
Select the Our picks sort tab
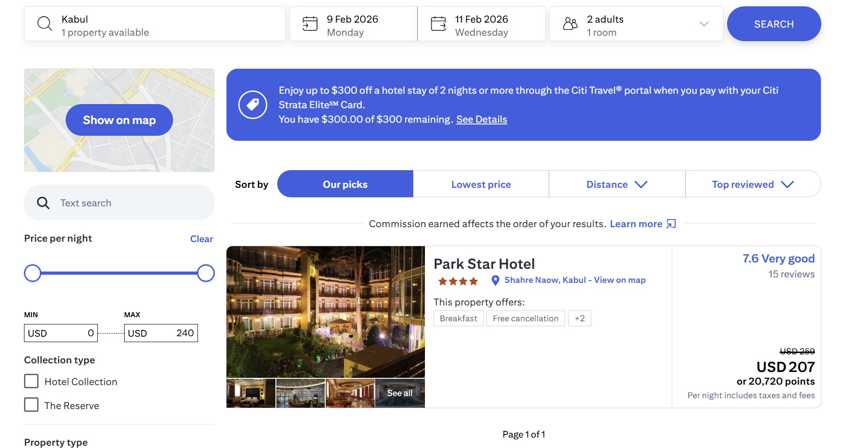(345, 184)
